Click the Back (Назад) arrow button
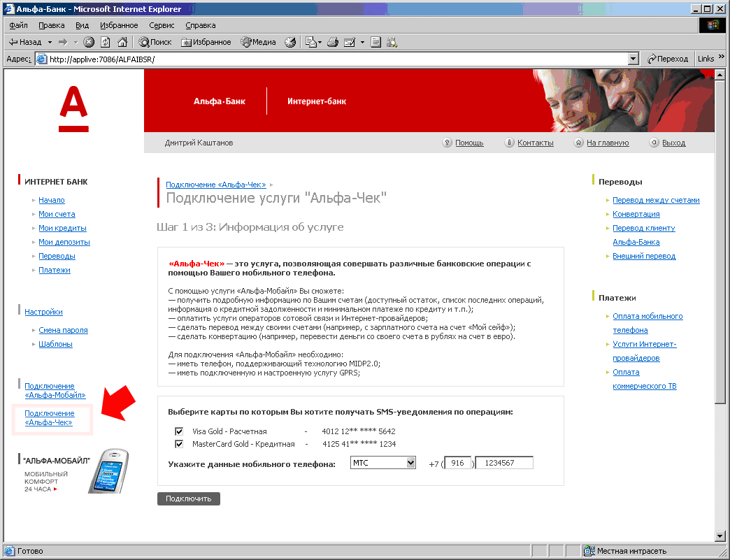 25,42
